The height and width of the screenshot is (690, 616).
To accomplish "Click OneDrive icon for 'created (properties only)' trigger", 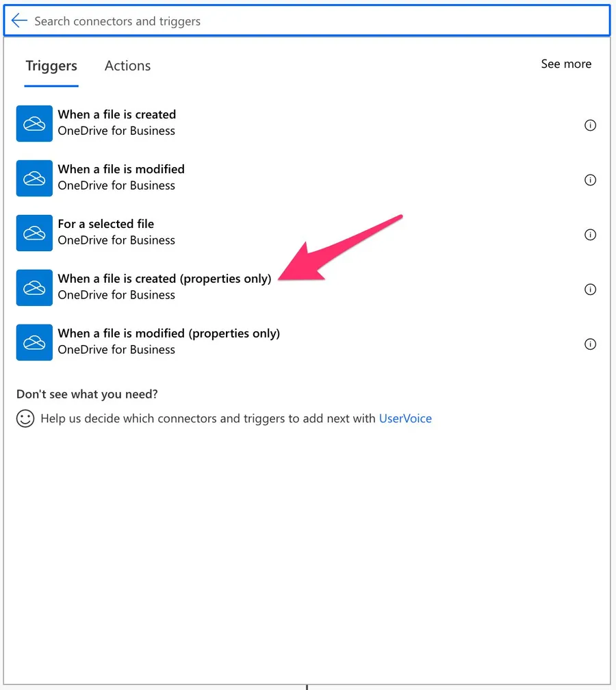I will [34, 287].
